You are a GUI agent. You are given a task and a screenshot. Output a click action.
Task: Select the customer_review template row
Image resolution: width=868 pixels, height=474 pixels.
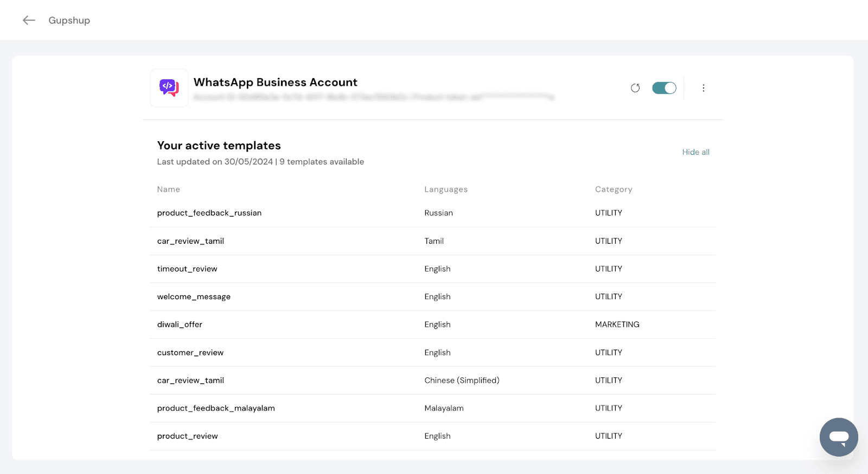click(x=190, y=352)
